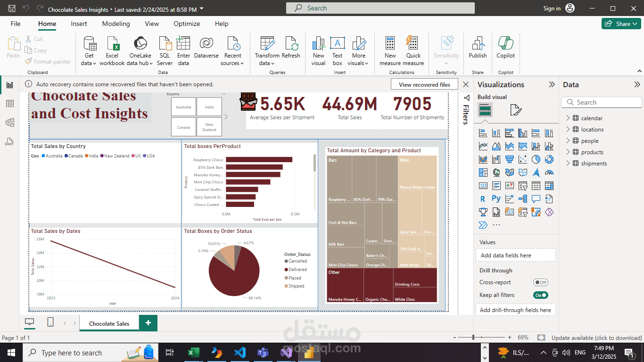
Task: Switch to desktop layout view
Action: pos(30,322)
